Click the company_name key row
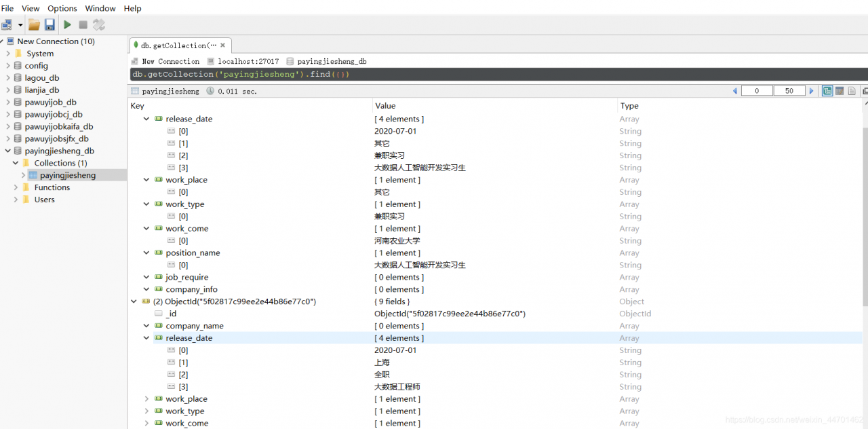The width and height of the screenshot is (868, 429). point(195,326)
